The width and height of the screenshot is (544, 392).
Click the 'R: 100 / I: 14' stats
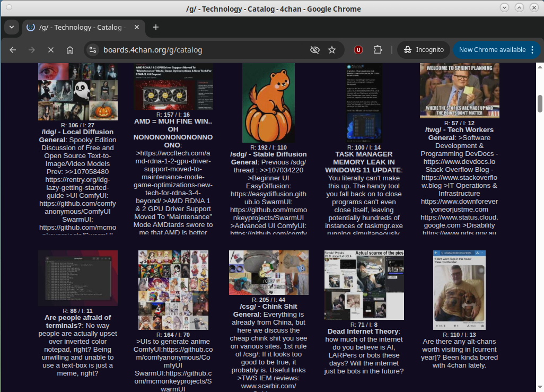point(364,147)
